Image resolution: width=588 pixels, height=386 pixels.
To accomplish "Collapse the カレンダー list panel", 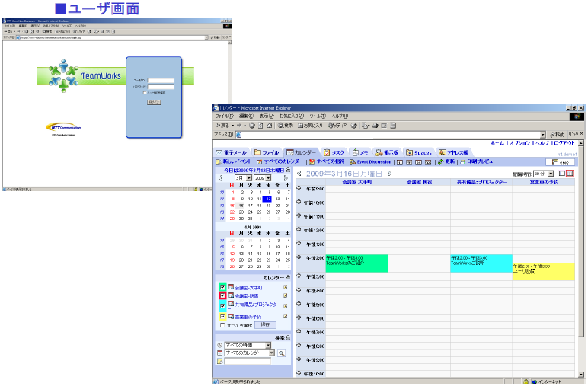I will point(288,278).
